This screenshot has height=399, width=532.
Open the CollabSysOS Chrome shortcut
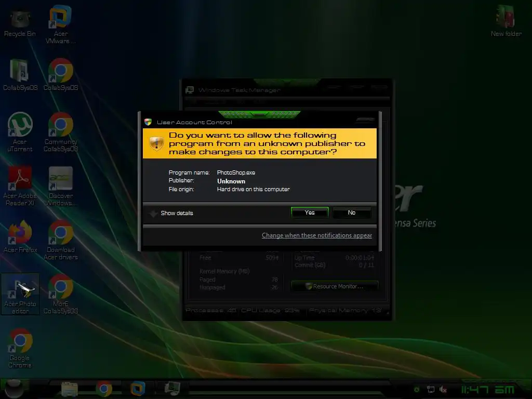61,75
